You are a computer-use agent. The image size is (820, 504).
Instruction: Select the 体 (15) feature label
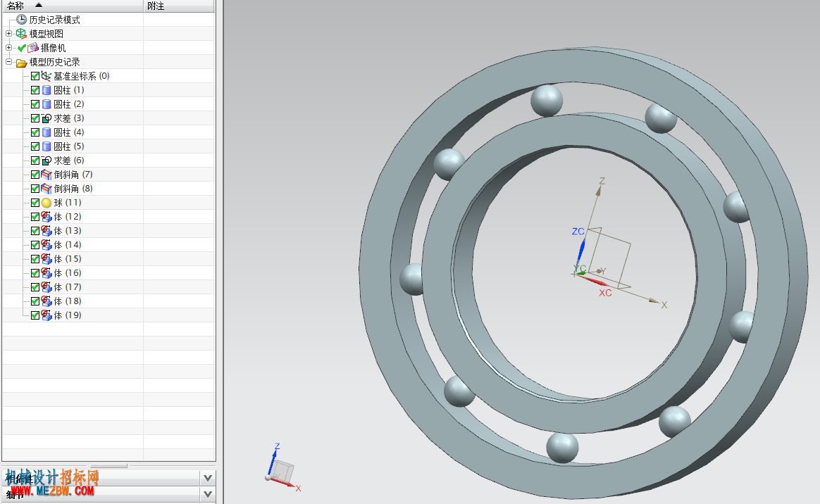(x=68, y=259)
